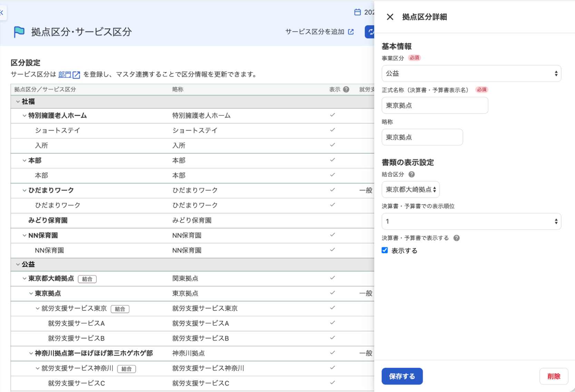
Task: Click help icon beside 決算書・予算書で表示する
Action: click(x=456, y=238)
